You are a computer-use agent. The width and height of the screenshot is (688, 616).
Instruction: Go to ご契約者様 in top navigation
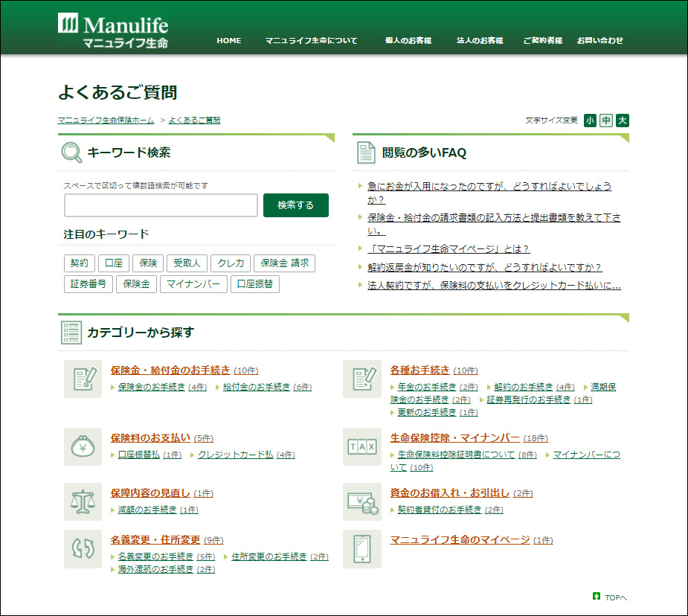tap(542, 41)
